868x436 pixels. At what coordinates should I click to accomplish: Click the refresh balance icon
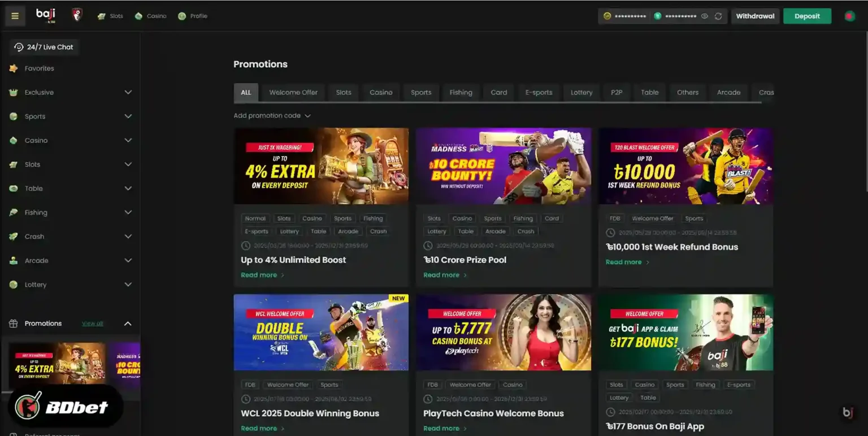click(x=718, y=16)
